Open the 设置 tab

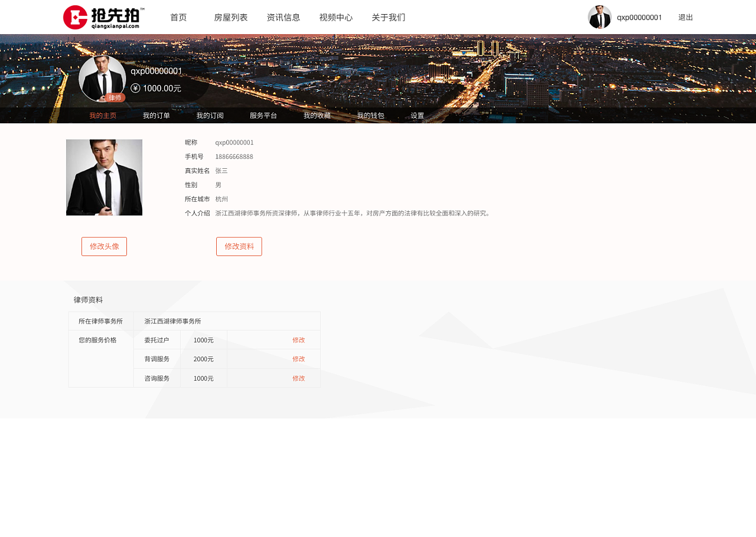tap(417, 115)
